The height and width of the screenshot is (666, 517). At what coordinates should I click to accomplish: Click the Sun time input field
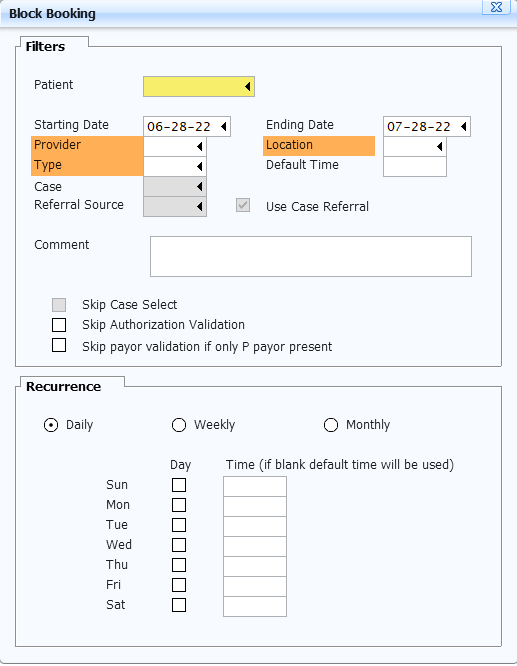(255, 486)
